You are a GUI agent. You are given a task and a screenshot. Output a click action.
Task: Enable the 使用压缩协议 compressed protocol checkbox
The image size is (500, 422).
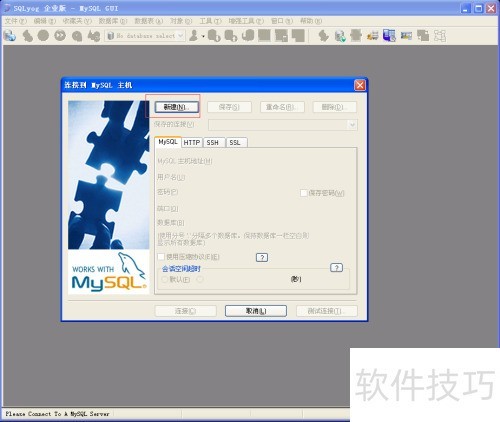point(161,257)
